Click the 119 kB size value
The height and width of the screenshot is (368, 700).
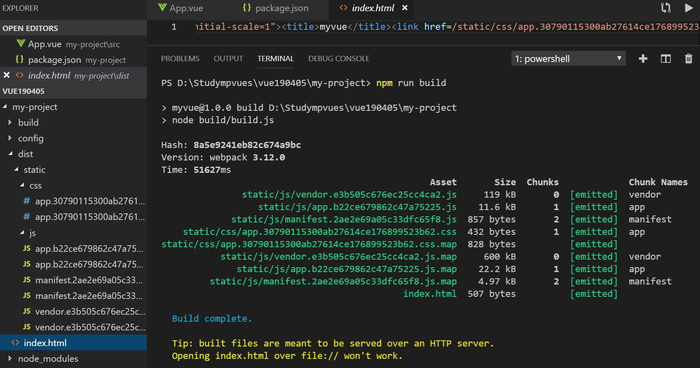[x=500, y=195]
